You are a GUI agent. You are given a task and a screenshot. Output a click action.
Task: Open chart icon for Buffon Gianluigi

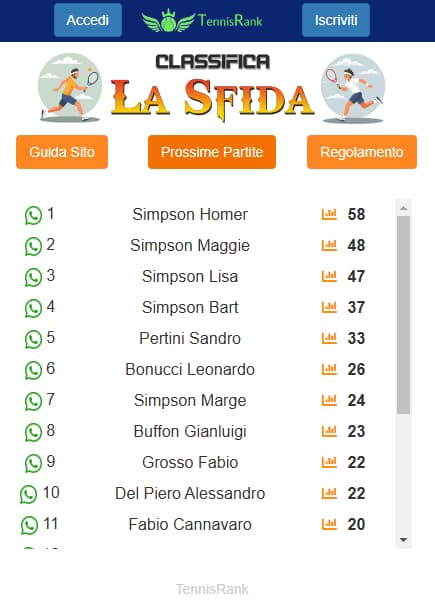329,431
